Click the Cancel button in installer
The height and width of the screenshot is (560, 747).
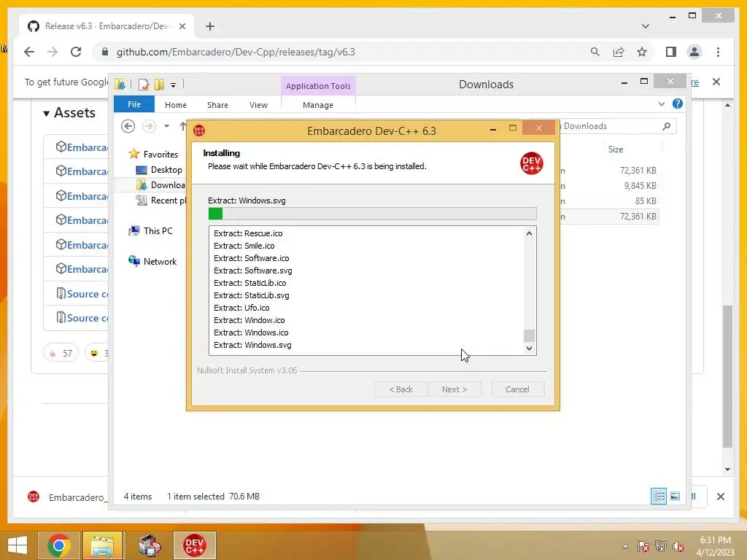click(x=517, y=389)
